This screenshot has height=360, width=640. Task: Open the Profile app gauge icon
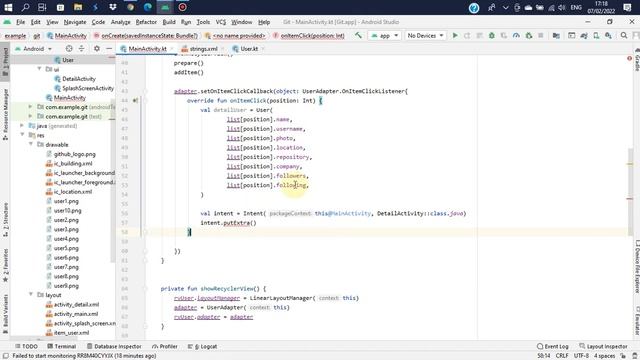point(516,36)
